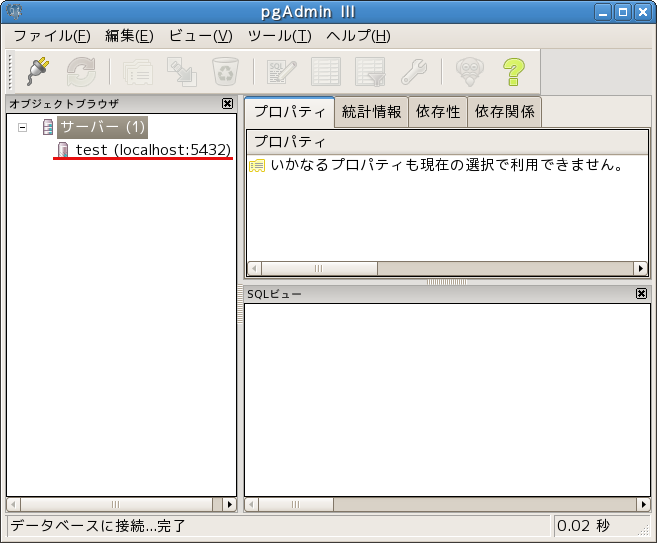Close the SQLビュー panel
The width and height of the screenshot is (657, 543).
coord(641,293)
